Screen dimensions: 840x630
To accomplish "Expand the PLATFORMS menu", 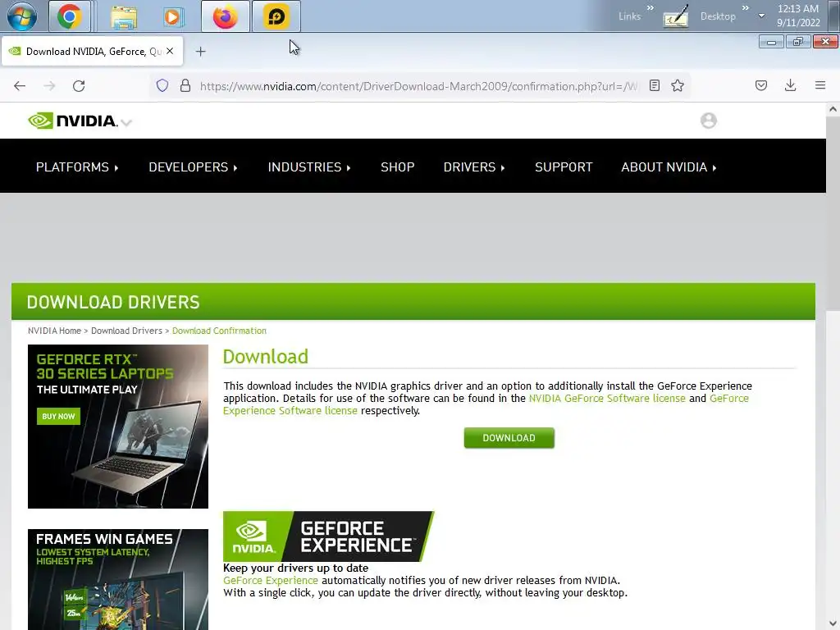I will tap(77, 167).
